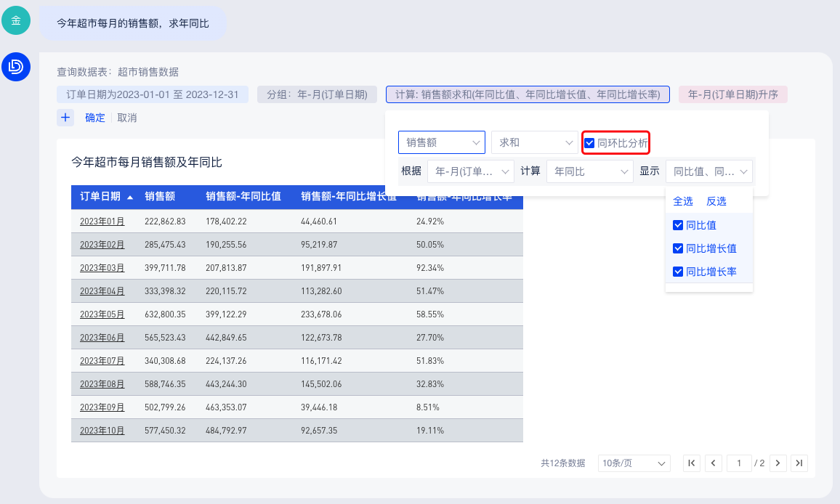Expand the 年同比 calculation dropdown
This screenshot has width=840, height=504.
pos(589,171)
